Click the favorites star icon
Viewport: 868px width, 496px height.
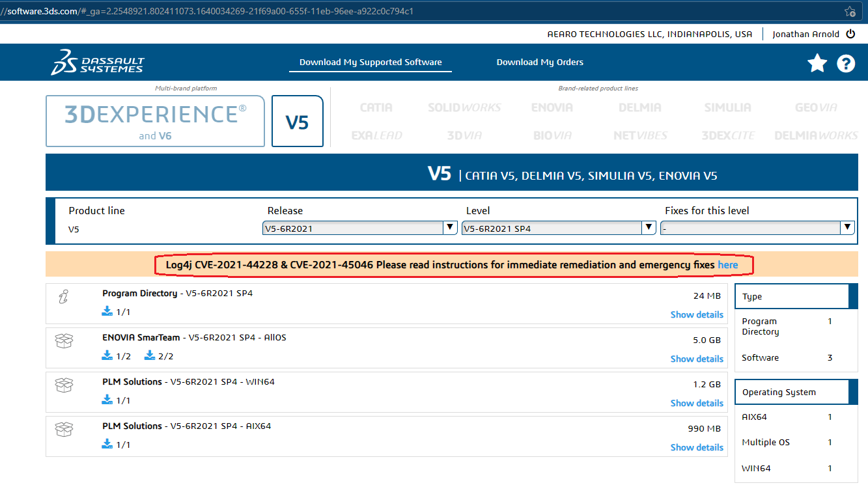coord(817,63)
